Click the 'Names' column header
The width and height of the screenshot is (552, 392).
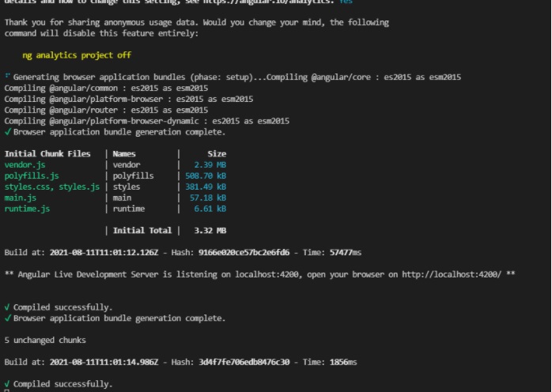click(x=124, y=154)
